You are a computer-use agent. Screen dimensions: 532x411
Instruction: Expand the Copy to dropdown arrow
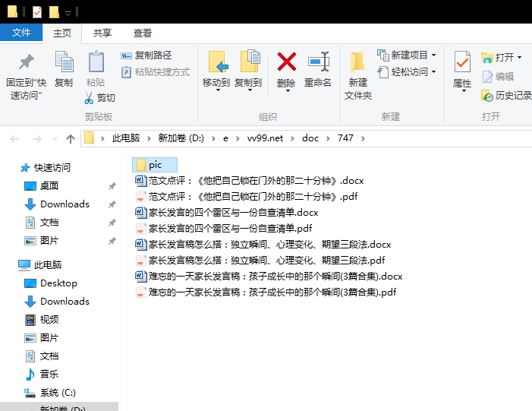[250, 90]
